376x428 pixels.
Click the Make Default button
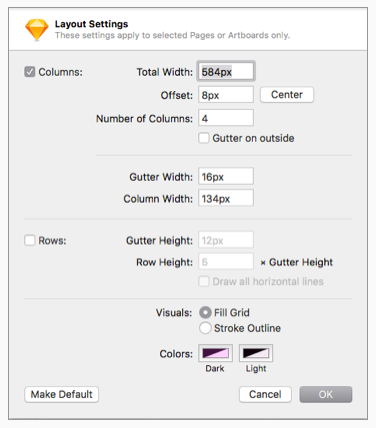pyautogui.click(x=61, y=394)
